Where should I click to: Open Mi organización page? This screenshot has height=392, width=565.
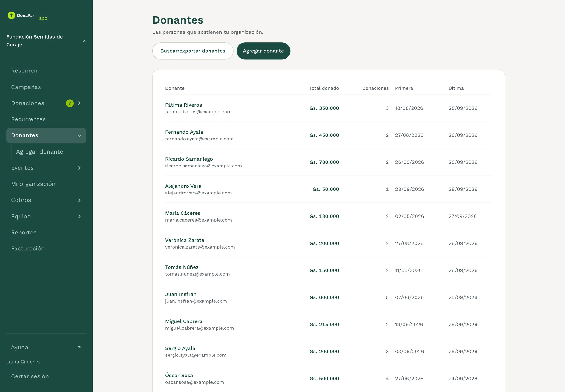[x=46, y=184]
